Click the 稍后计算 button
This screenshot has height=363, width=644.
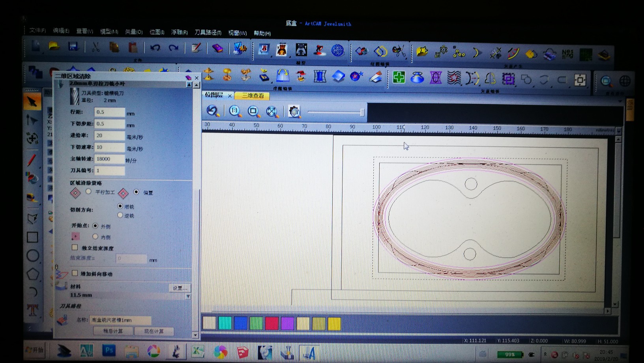click(113, 331)
